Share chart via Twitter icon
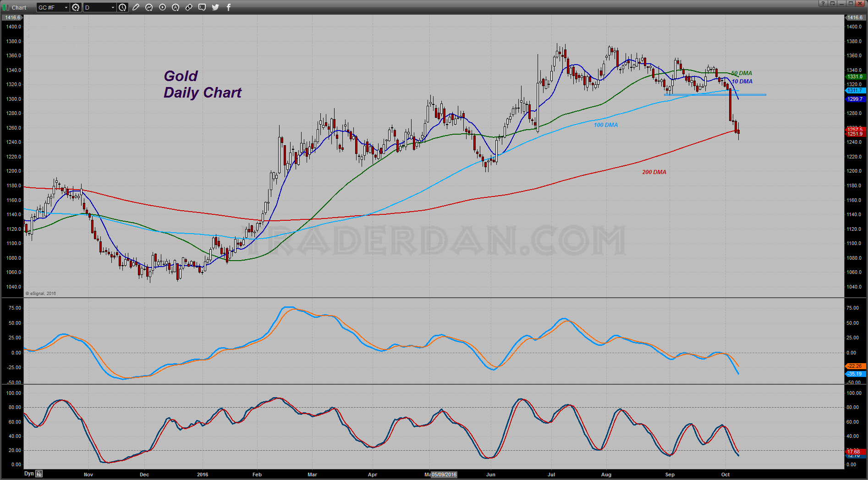 215,7
